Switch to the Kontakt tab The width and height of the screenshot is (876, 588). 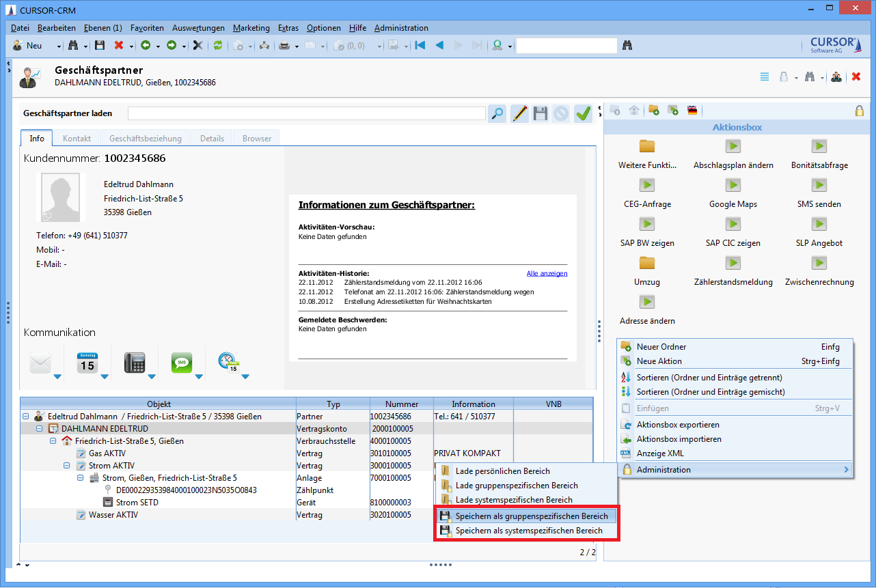coord(77,138)
